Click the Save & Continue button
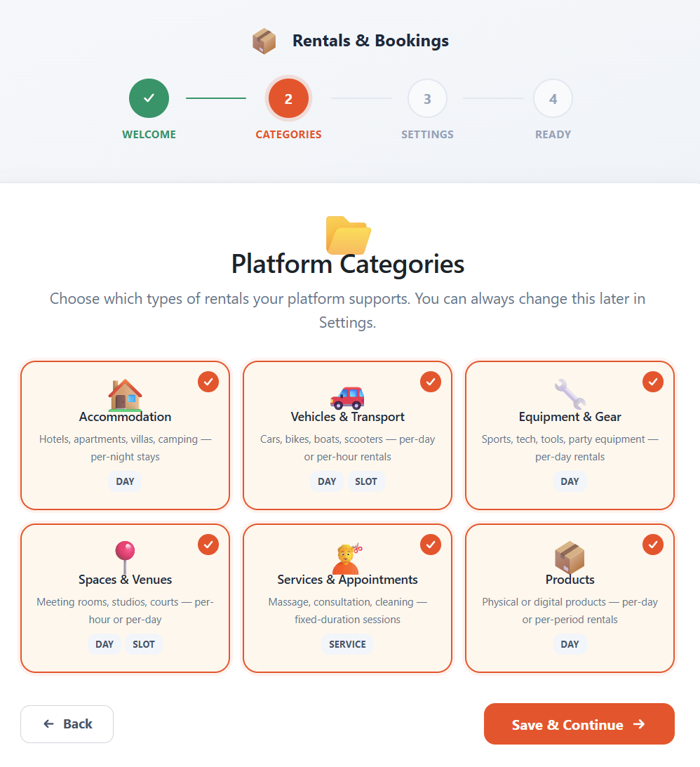 pyautogui.click(x=579, y=723)
